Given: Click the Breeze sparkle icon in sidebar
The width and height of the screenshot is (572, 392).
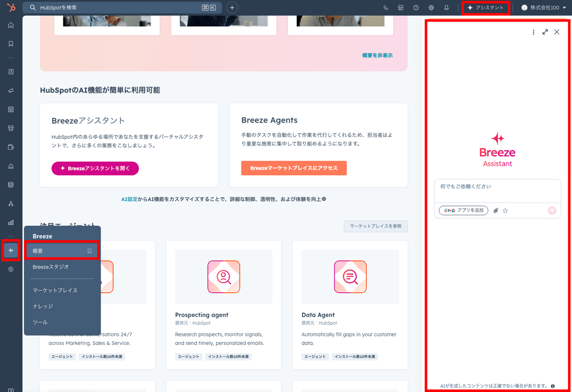Looking at the screenshot, I should click(x=11, y=250).
